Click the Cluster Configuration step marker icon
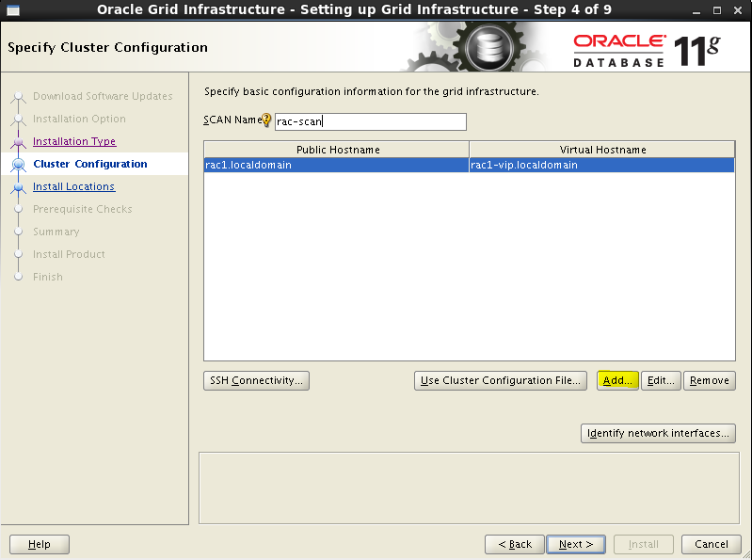 click(18, 165)
